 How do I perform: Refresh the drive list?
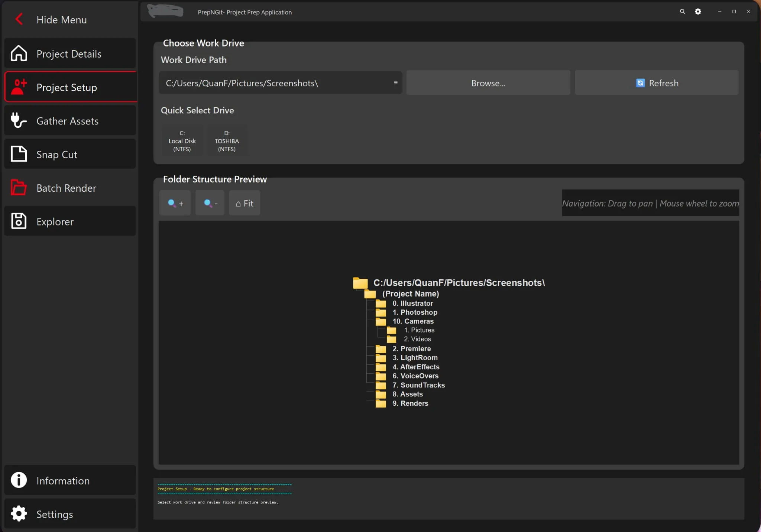[x=656, y=83]
